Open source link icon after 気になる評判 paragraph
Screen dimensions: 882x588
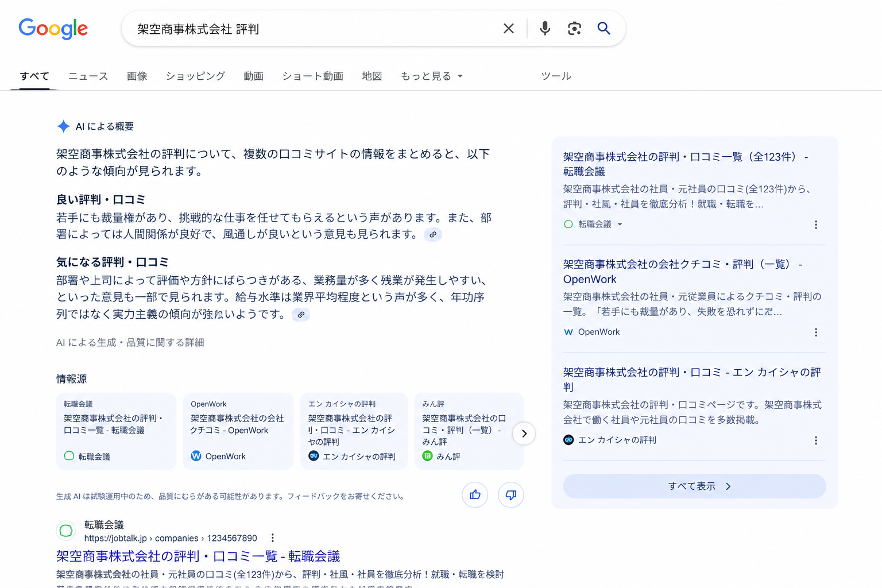(301, 315)
